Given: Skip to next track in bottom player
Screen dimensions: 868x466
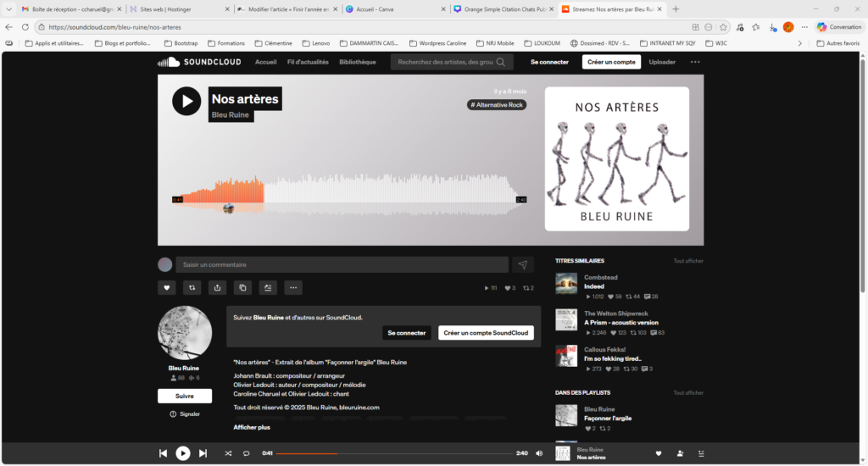Looking at the screenshot, I should (203, 453).
